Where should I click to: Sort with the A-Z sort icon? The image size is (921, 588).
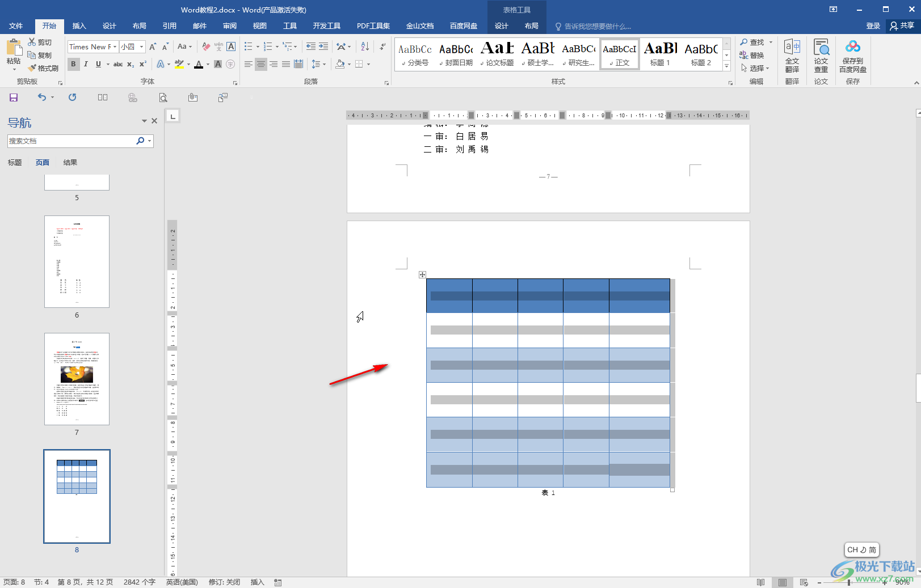365,46
